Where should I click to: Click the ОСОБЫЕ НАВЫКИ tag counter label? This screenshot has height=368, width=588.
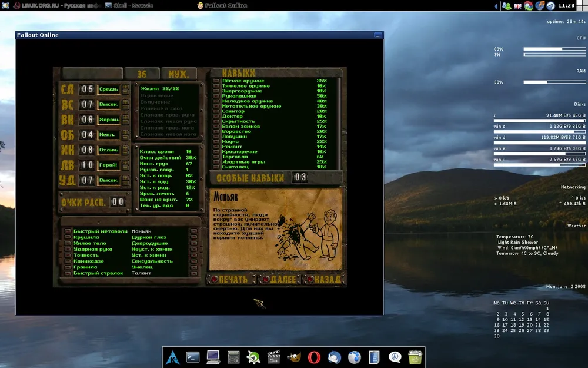click(x=250, y=178)
